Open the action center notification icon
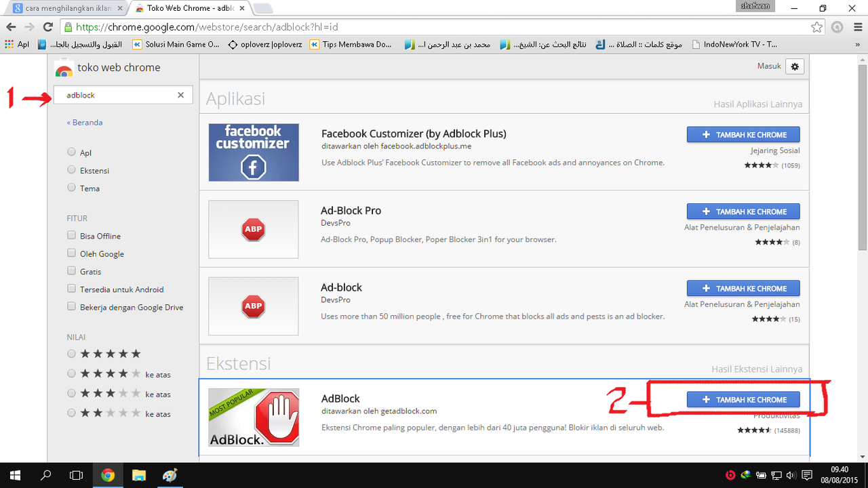 click(807, 475)
